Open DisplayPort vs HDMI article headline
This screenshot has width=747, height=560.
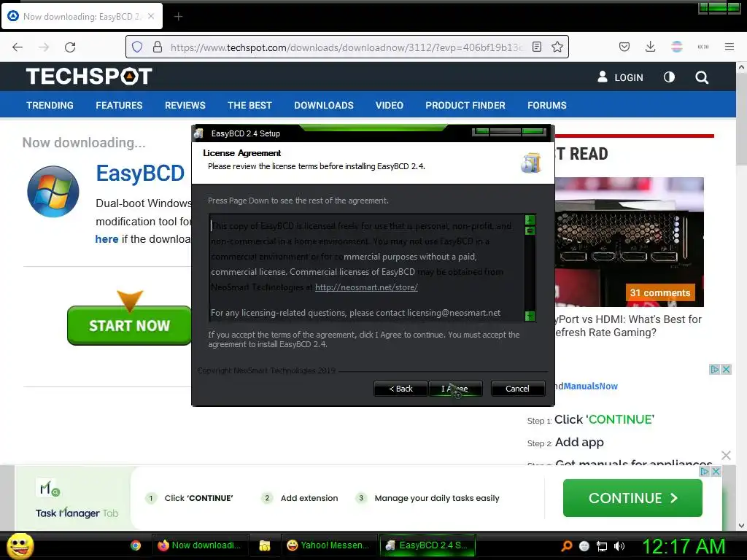pyautogui.click(x=628, y=326)
